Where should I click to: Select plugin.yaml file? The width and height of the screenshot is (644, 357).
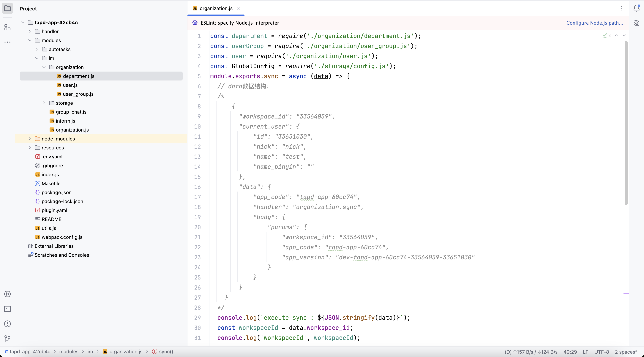tap(54, 210)
